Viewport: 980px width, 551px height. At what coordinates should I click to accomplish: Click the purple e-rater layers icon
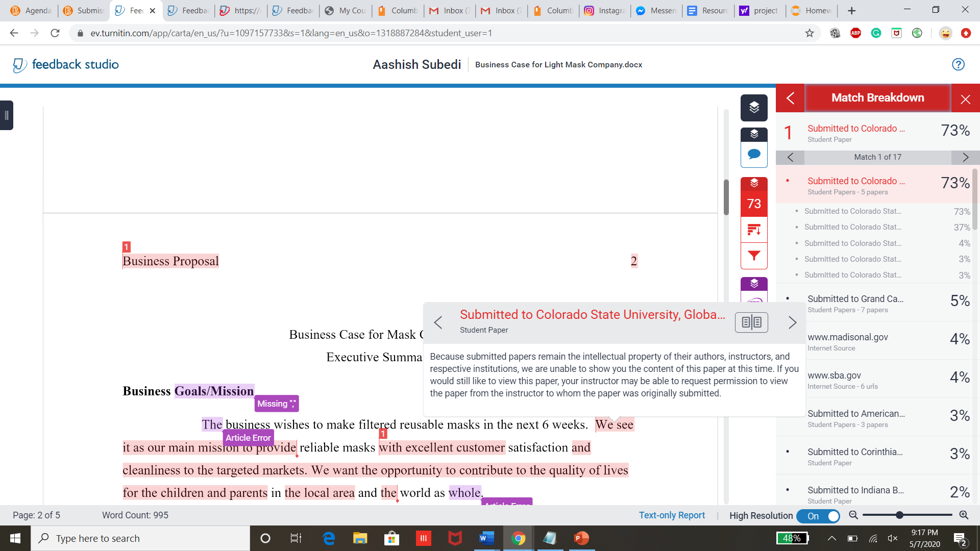[754, 284]
